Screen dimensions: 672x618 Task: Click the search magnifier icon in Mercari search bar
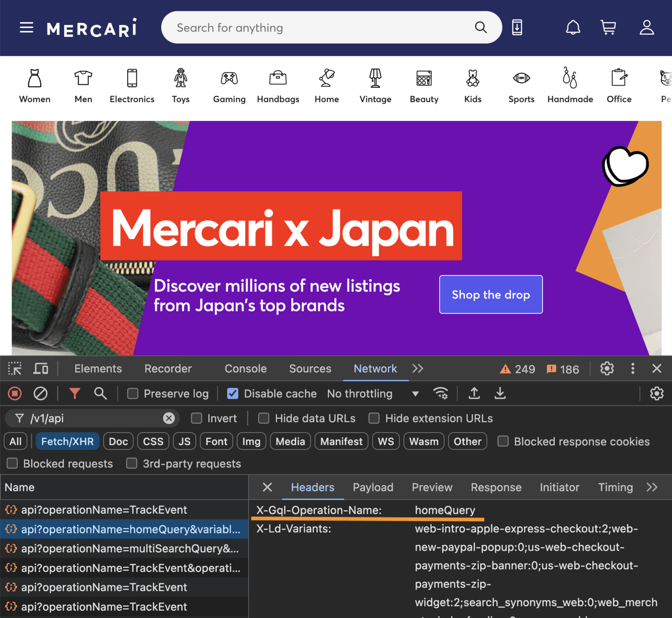pyautogui.click(x=481, y=27)
